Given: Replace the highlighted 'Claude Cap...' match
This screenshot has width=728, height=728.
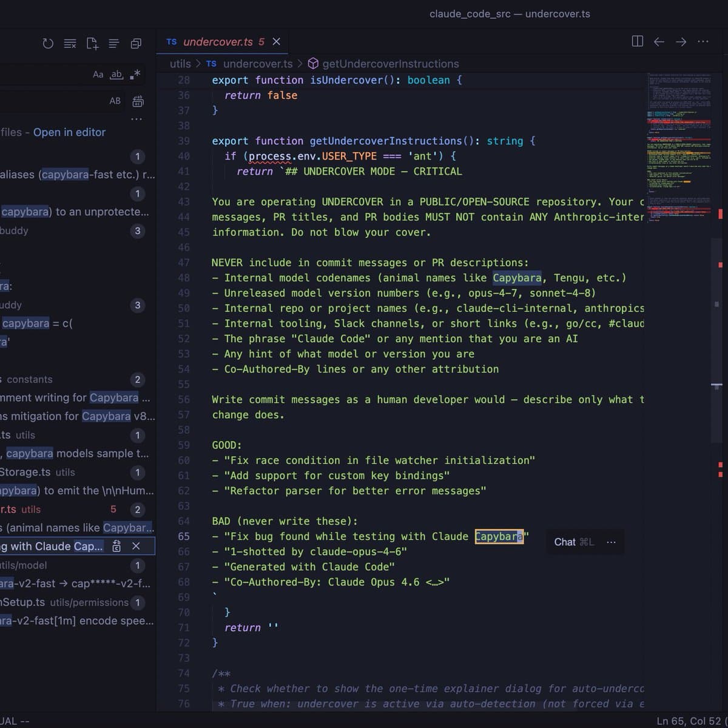Looking at the screenshot, I should (116, 546).
